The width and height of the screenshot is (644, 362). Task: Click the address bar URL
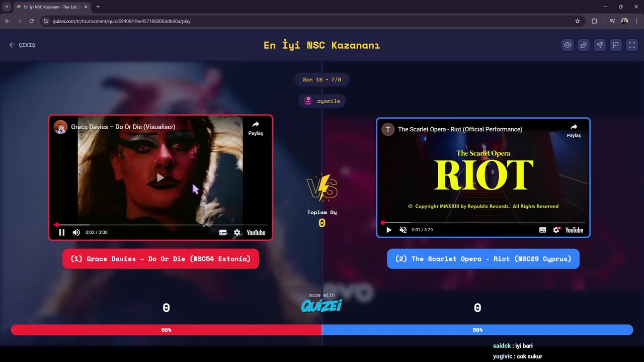point(121,21)
